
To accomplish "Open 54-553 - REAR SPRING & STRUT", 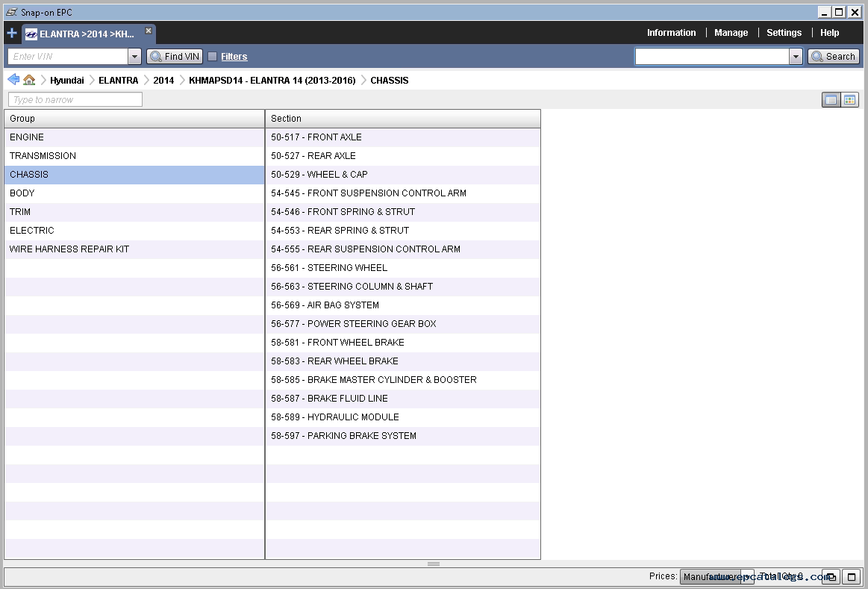I will click(403, 231).
